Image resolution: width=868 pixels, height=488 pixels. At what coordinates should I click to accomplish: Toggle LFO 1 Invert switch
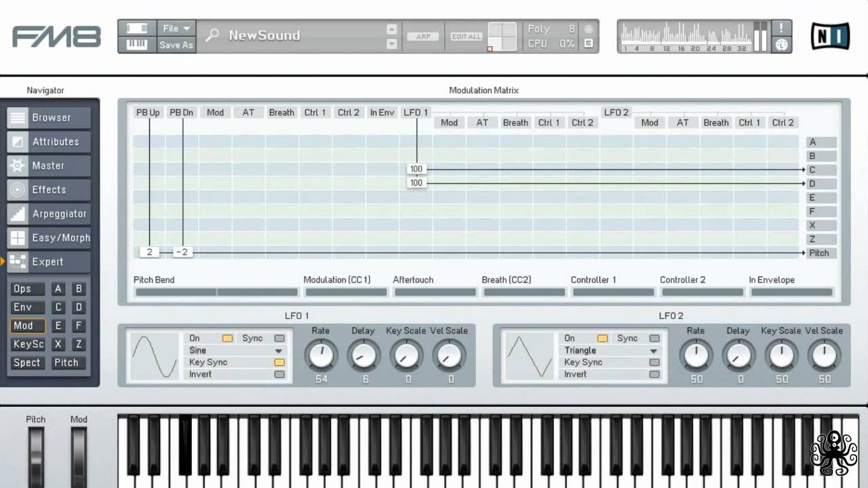(x=279, y=374)
